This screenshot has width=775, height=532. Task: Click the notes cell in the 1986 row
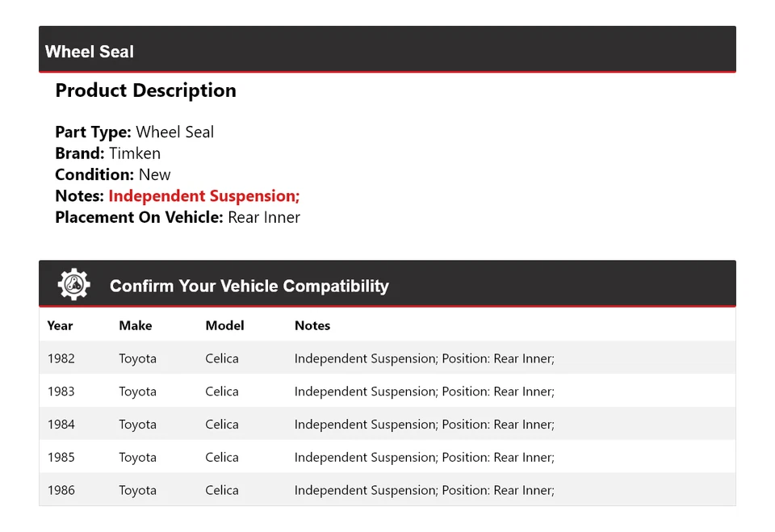pos(424,490)
